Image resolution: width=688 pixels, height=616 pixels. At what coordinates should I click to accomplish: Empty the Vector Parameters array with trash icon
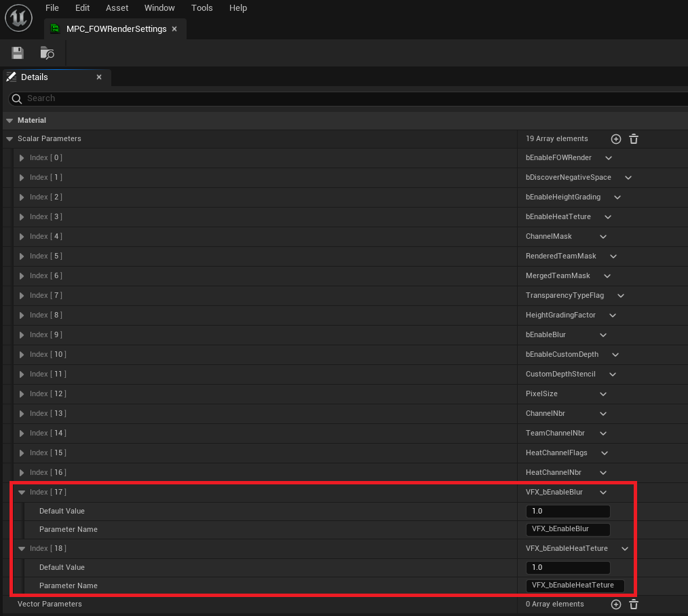634,604
